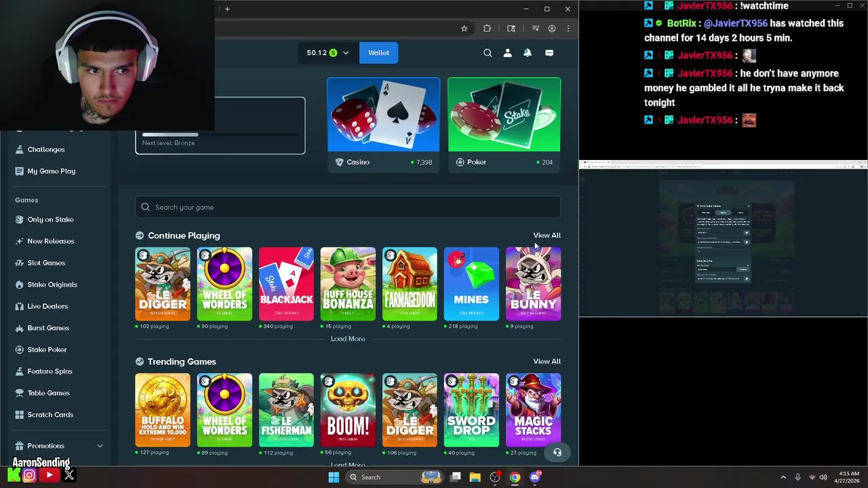Open the Farmageddon game tile
Viewport: 868px width, 488px height.
click(x=410, y=284)
